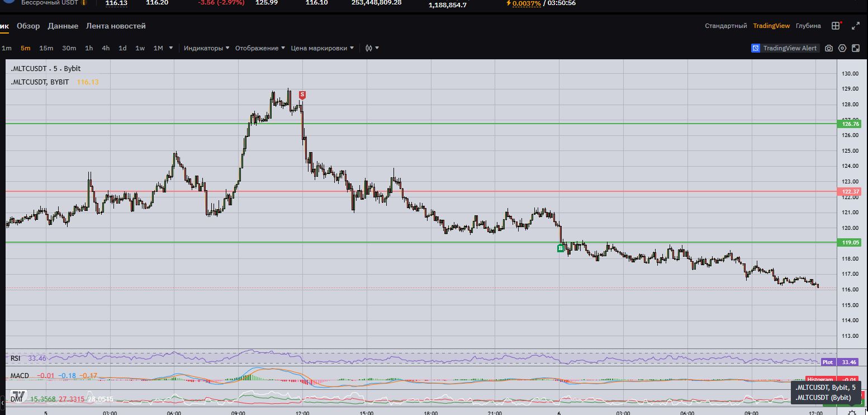Click the info icon beside Бессрочный USDT
Image resolution: width=868 pixels, height=415 pixels.
[84, 3]
